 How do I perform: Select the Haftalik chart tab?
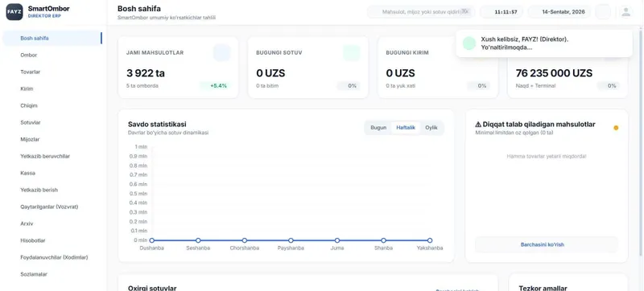pyautogui.click(x=406, y=128)
